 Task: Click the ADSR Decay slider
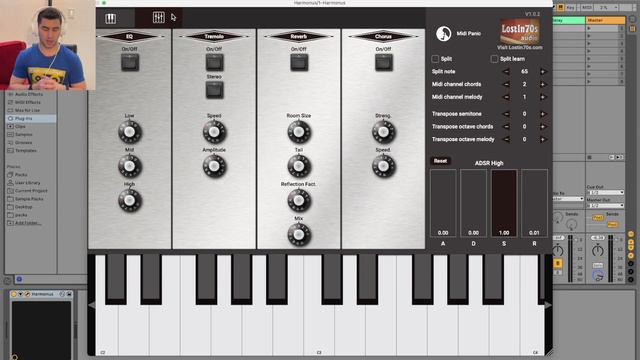tap(473, 203)
